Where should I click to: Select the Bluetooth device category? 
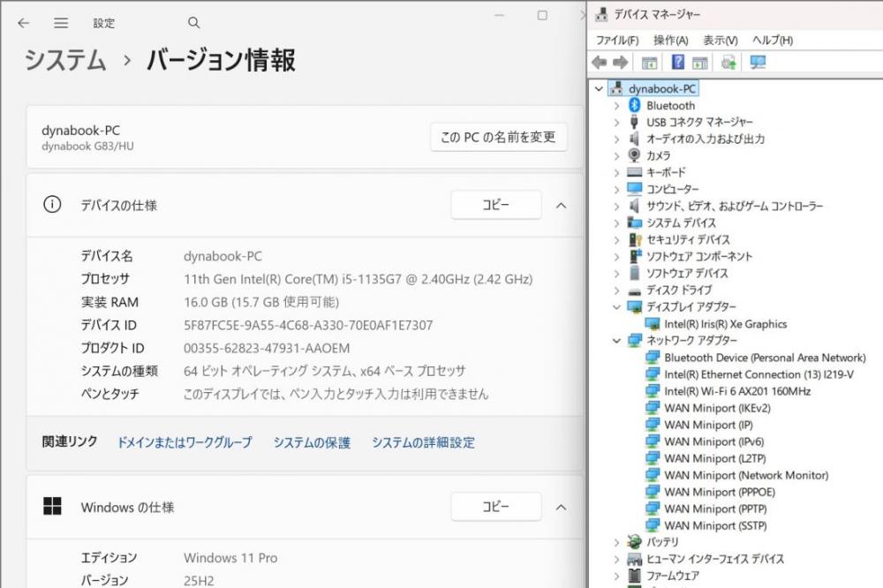[x=670, y=105]
